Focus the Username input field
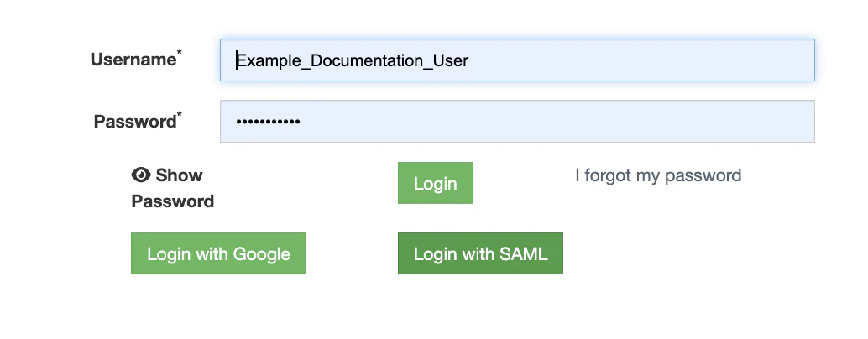The height and width of the screenshot is (339, 868). [516, 60]
